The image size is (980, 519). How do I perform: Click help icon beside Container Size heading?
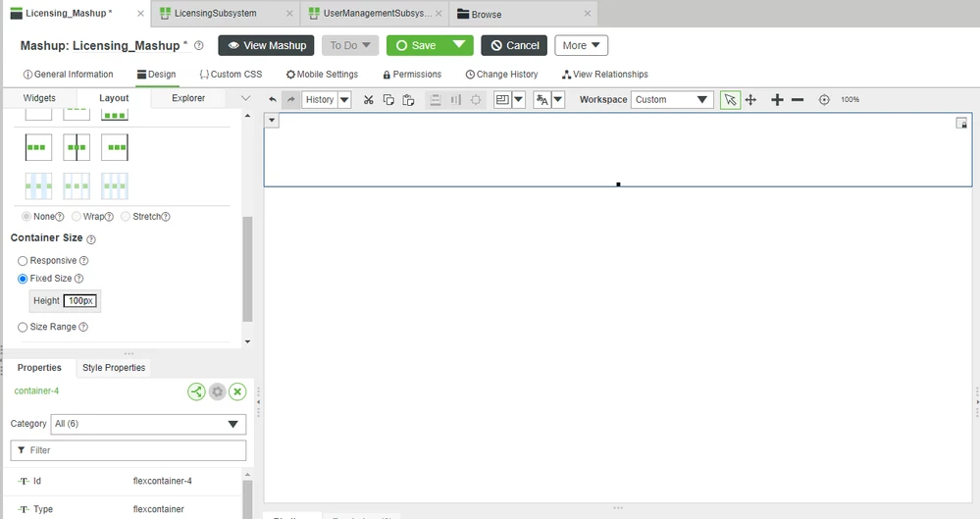coord(91,239)
